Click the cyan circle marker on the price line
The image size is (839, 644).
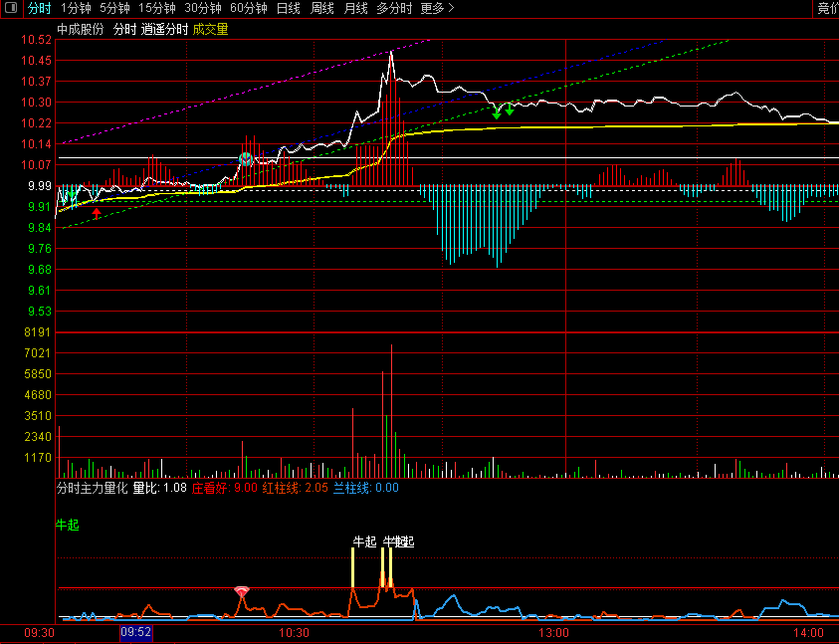[246, 159]
